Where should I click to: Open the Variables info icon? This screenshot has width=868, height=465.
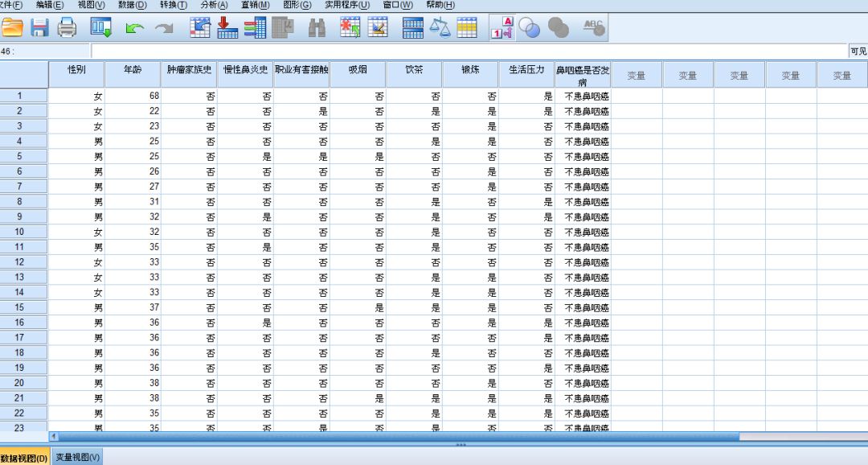(256, 27)
